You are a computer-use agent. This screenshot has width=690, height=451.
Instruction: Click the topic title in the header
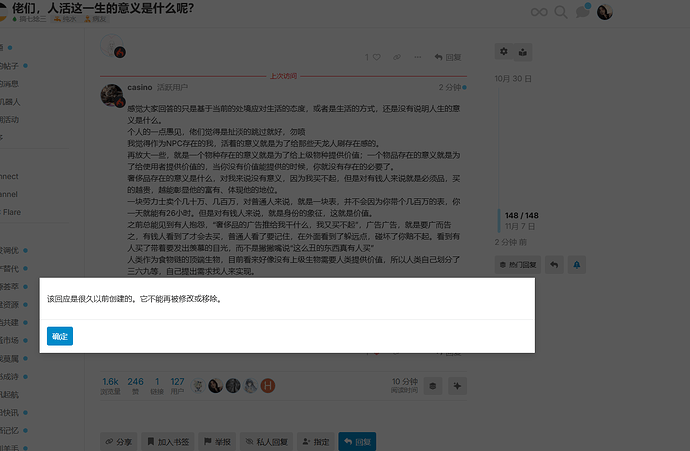(x=103, y=8)
